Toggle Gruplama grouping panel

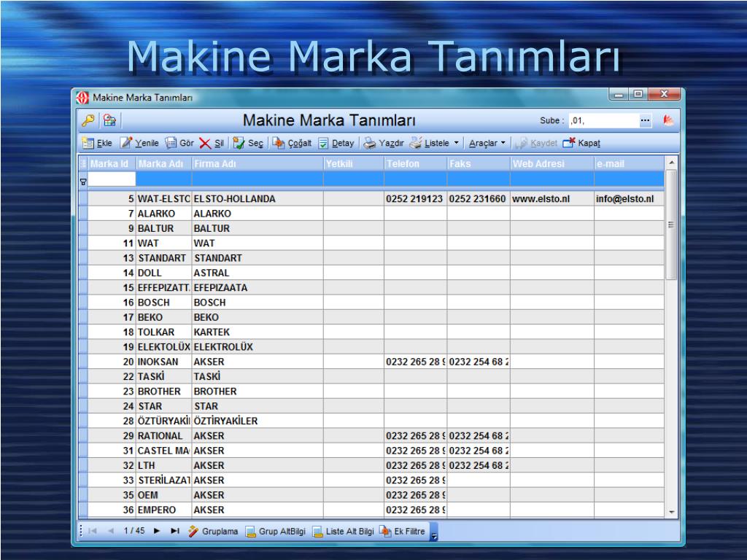click(x=213, y=531)
